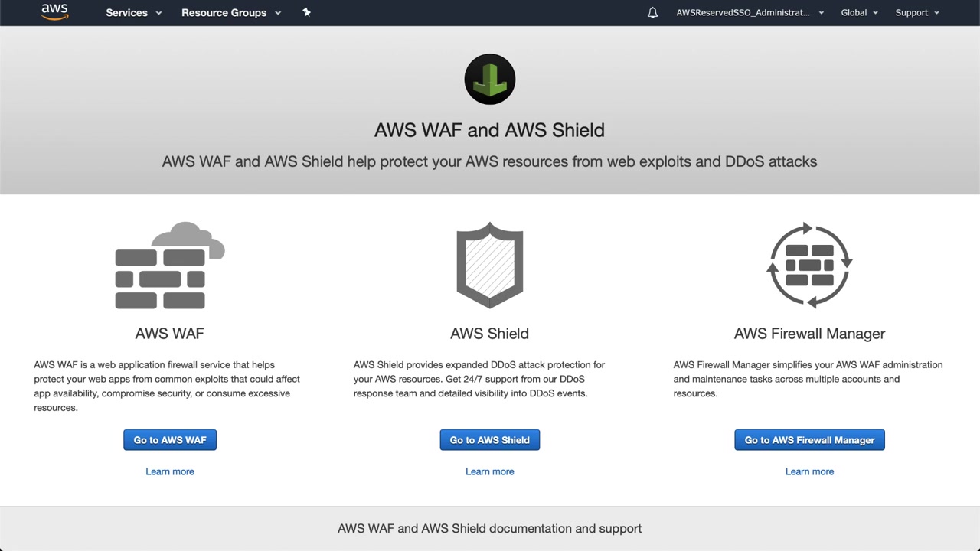
Task: Follow Learn more link under AWS Shield
Action: pos(490,471)
